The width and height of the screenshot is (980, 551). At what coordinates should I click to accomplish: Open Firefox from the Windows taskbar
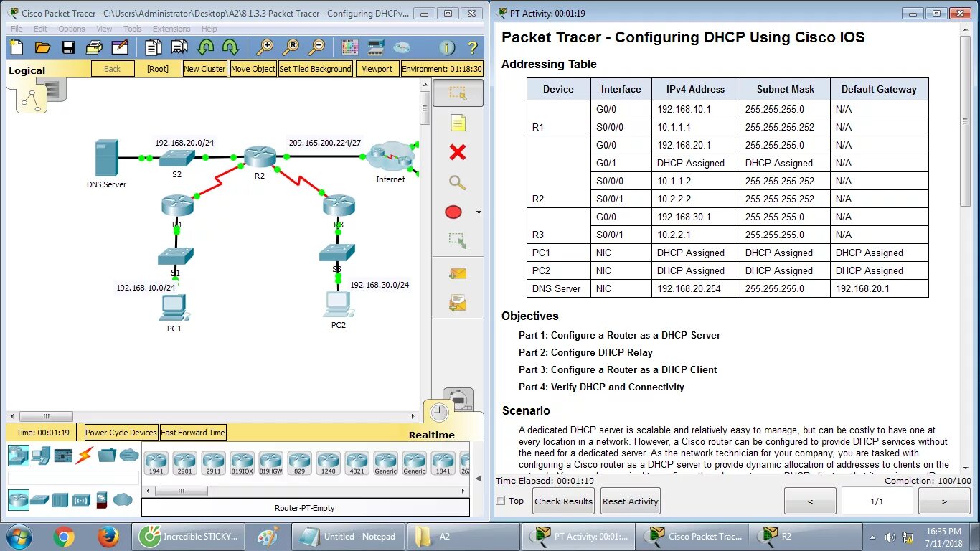108,537
